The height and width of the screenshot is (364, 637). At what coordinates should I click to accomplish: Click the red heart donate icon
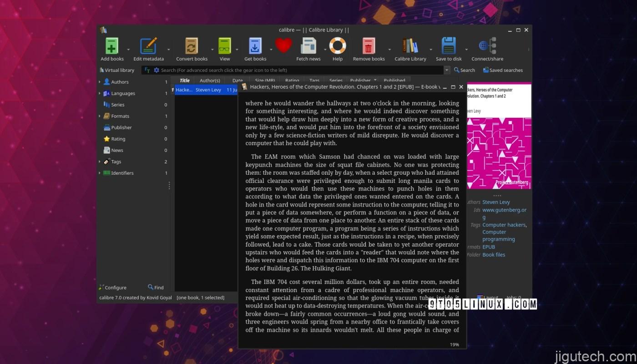283,46
